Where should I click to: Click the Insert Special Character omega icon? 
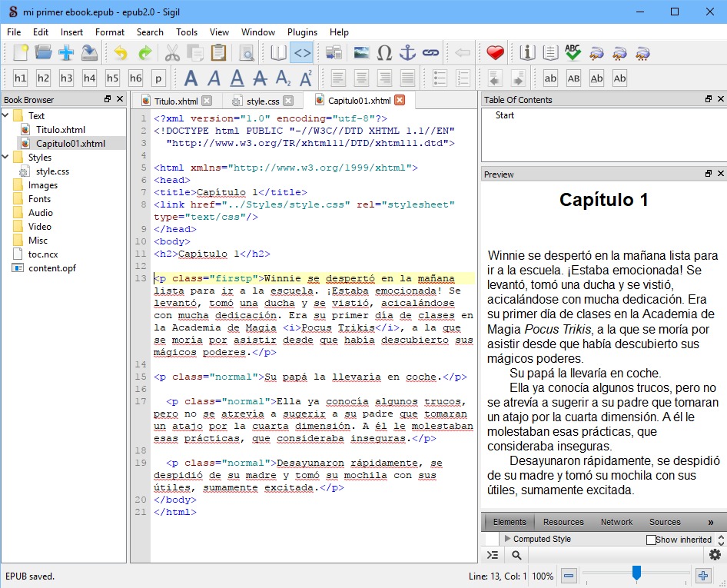tap(385, 53)
